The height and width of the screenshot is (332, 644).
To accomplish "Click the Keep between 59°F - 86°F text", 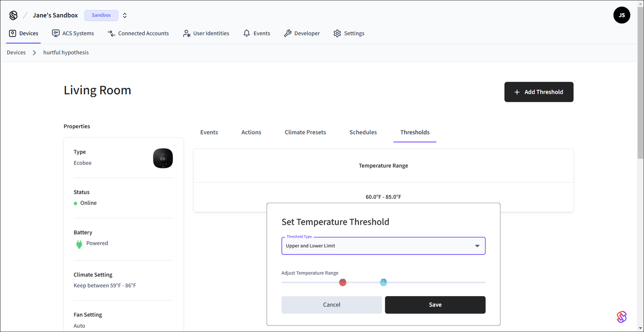I will (105, 286).
